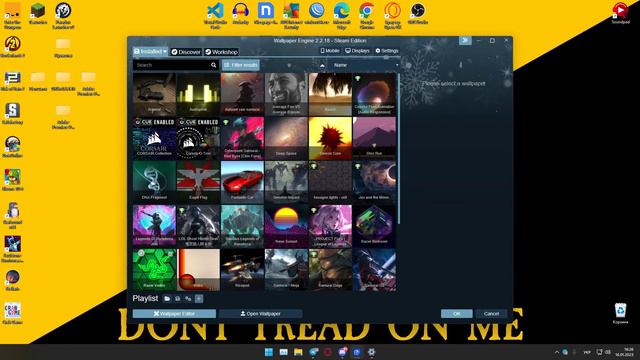Click the playlist open-folder icon
This screenshot has height=360, width=640.
click(x=167, y=299)
